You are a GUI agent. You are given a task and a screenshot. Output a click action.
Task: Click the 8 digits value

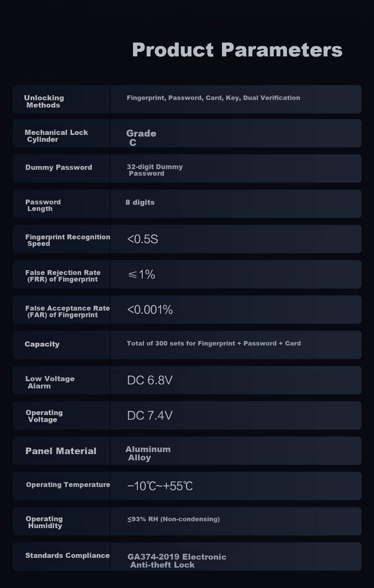pos(140,202)
